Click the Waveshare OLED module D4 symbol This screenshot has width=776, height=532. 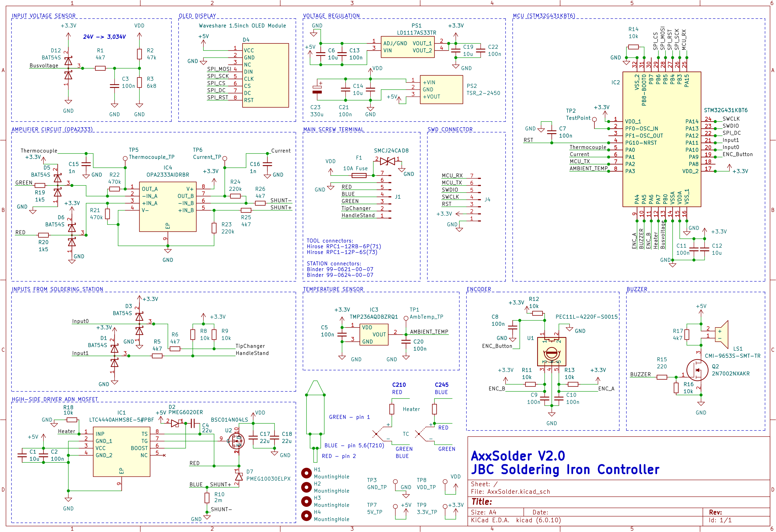tap(265, 75)
